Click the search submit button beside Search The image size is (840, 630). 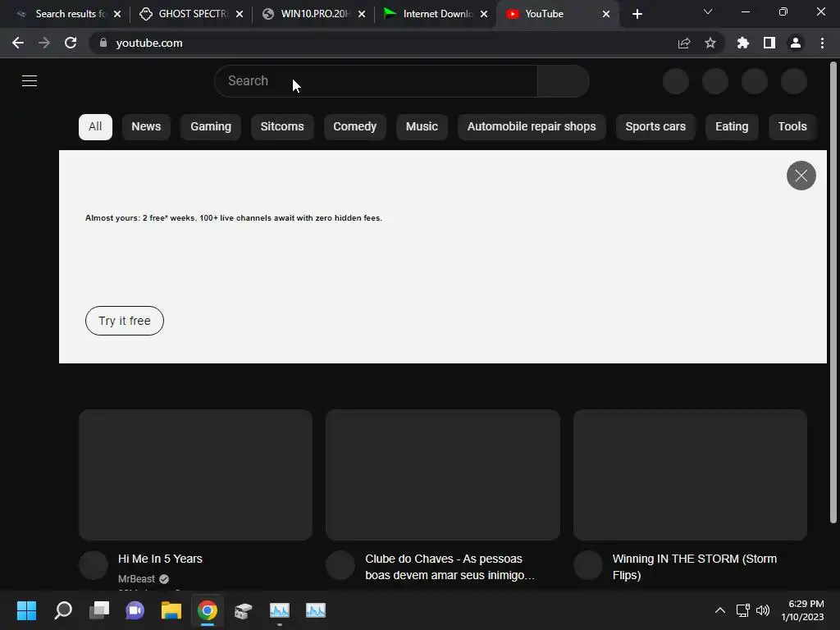click(563, 81)
